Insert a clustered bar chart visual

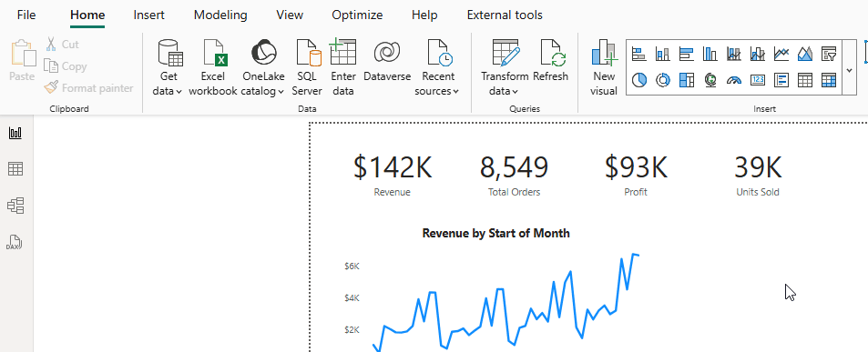pyautogui.click(x=687, y=54)
